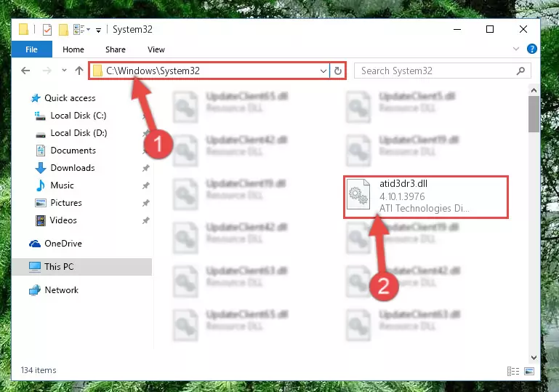The height and width of the screenshot is (392, 559).
Task: Switch to the View ribbon tab
Action: pyautogui.click(x=156, y=49)
